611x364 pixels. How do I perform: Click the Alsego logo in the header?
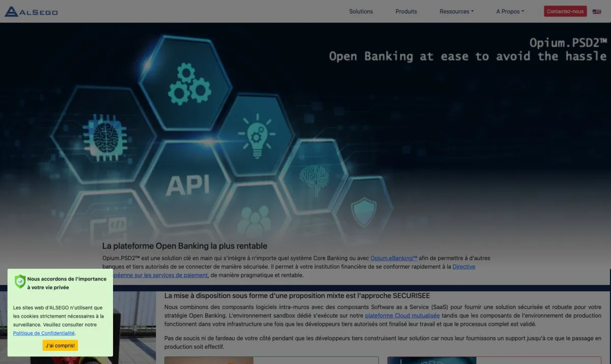(31, 11)
